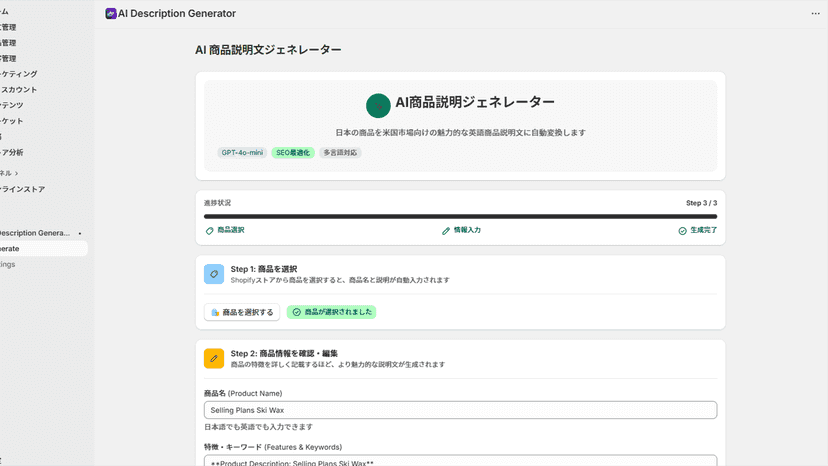This screenshot has height=466, width=828.
Task: Click the 商品を選択する button
Action: tap(242, 312)
